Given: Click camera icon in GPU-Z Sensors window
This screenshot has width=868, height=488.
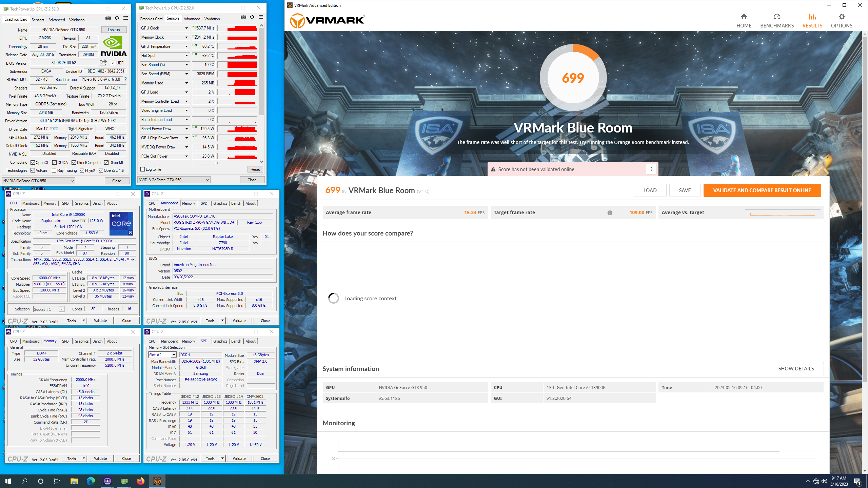Looking at the screenshot, I should click(243, 17).
